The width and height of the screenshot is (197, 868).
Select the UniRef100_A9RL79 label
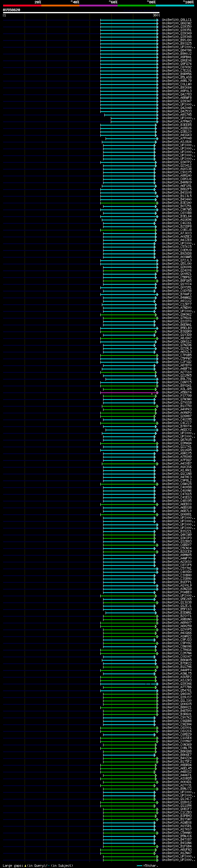[x=176, y=81]
